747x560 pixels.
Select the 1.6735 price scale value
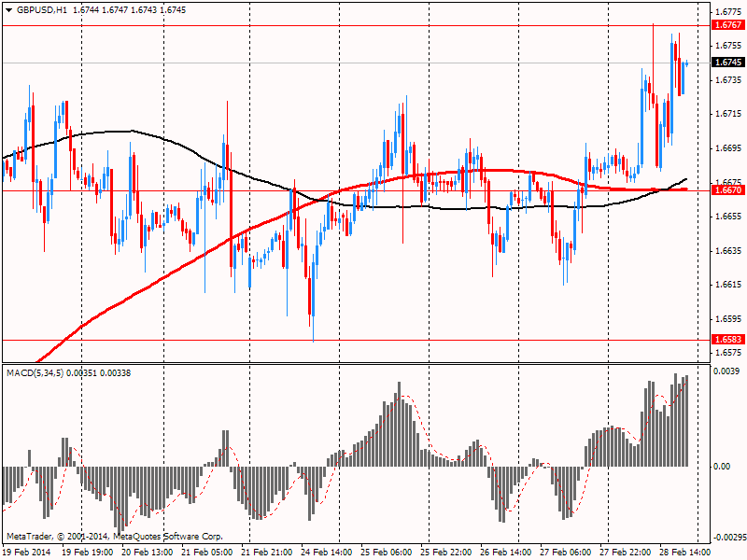(729, 79)
